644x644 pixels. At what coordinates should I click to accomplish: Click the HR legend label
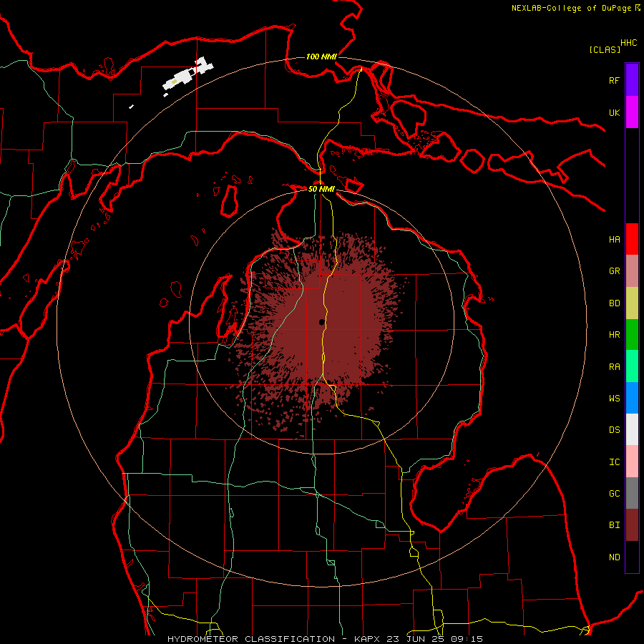pos(614,335)
